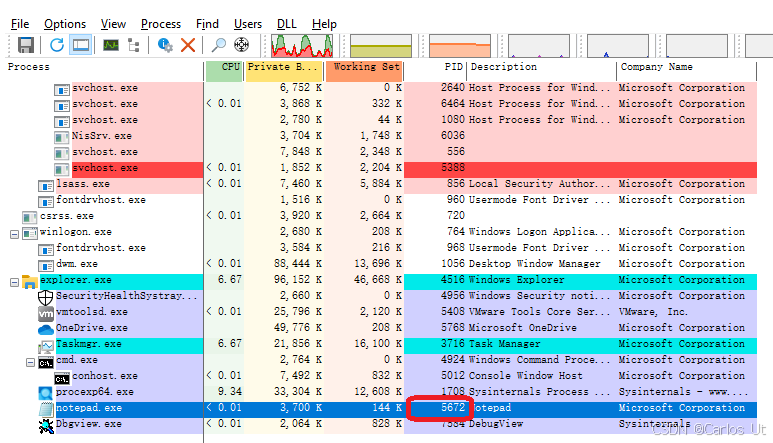
Task: Kill process using red X icon
Action: coord(188,45)
